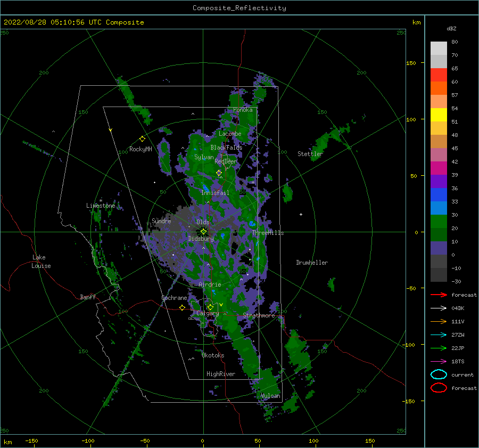Click the Ponoka label on the map
This screenshot has width=479, height=448.
(x=243, y=110)
